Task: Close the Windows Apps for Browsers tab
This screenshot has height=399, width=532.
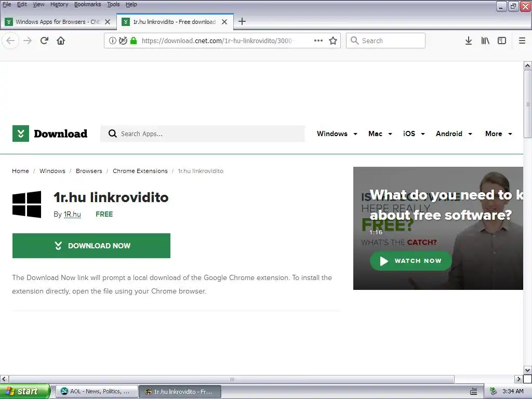Action: click(x=108, y=22)
